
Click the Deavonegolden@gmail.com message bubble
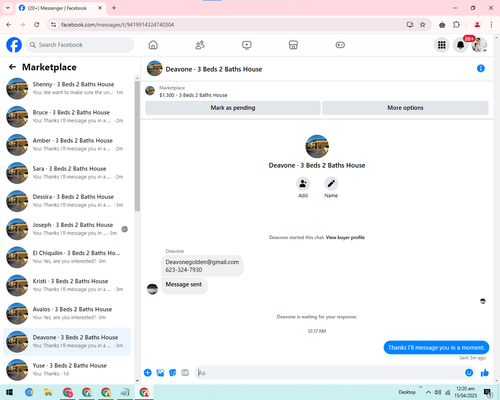tap(202, 266)
